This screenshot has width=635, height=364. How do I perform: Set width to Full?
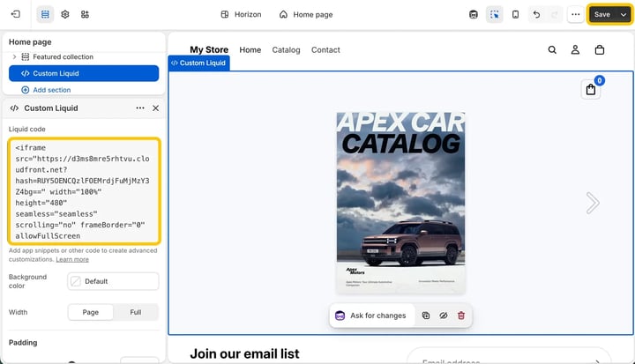coord(136,312)
